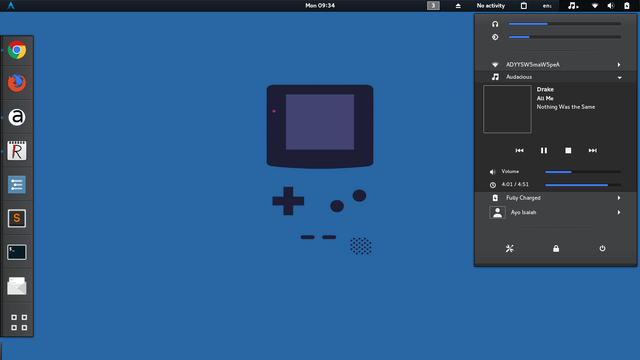Open Firefox from the dock

click(x=17, y=83)
